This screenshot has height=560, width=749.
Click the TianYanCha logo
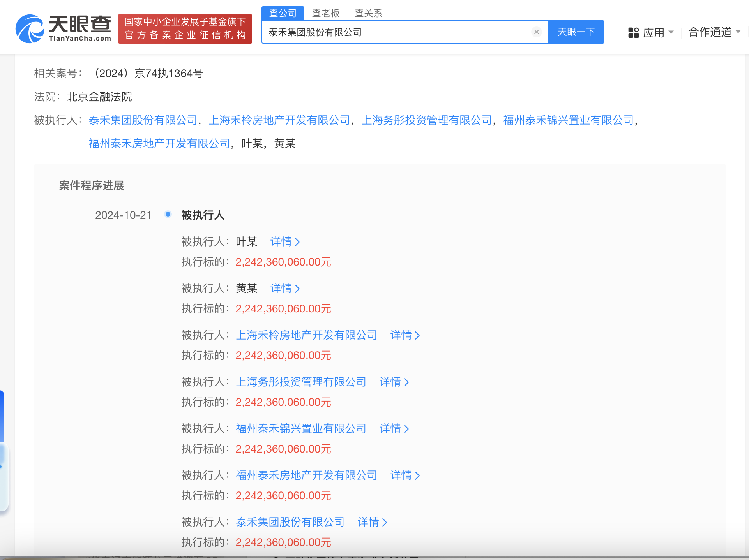[x=63, y=29]
